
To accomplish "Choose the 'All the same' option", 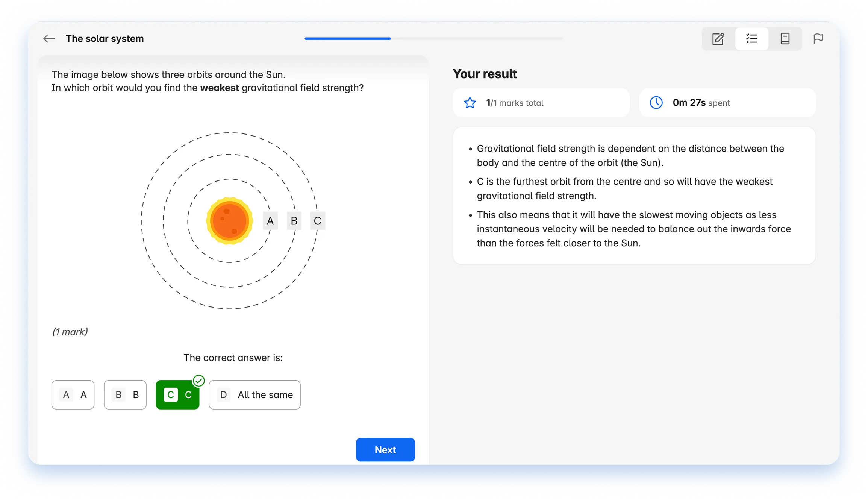I will point(254,395).
